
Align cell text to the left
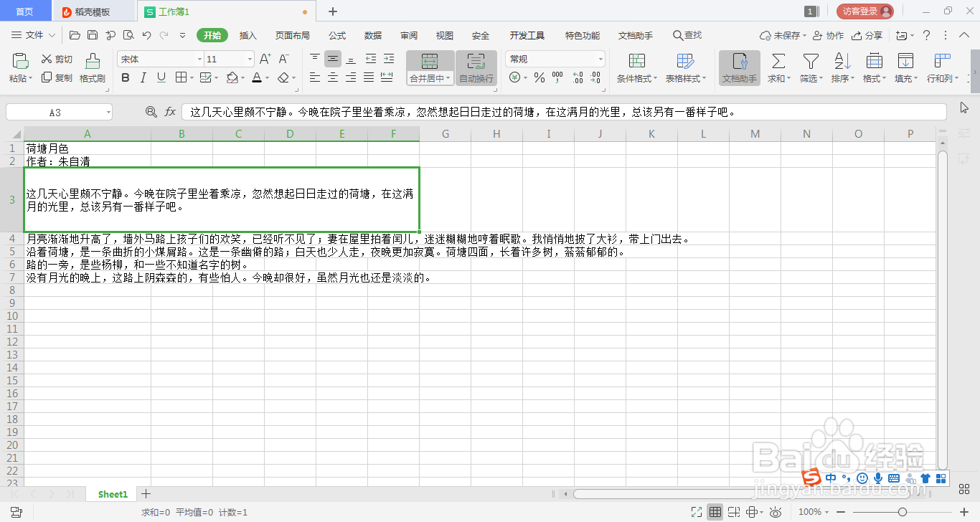pyautogui.click(x=315, y=77)
